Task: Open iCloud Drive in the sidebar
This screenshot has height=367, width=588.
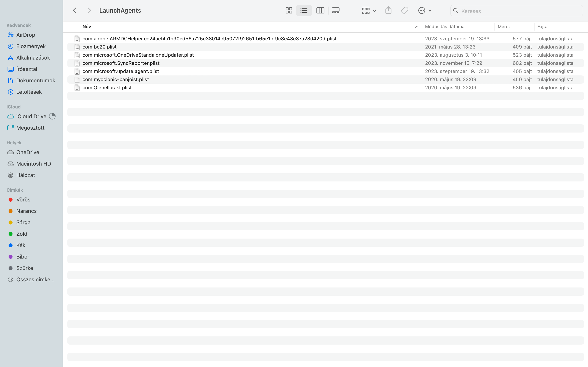Action: [31, 116]
